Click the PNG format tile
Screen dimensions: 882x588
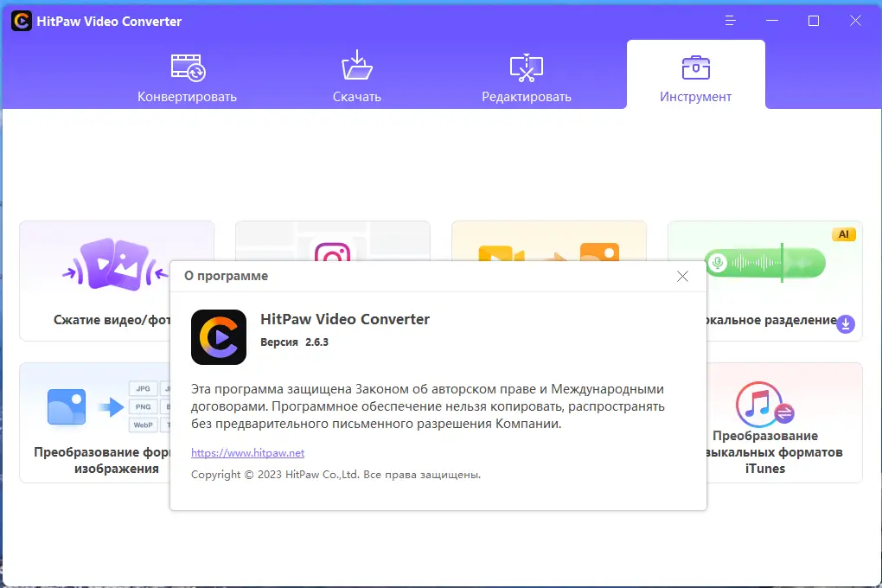[x=143, y=406]
